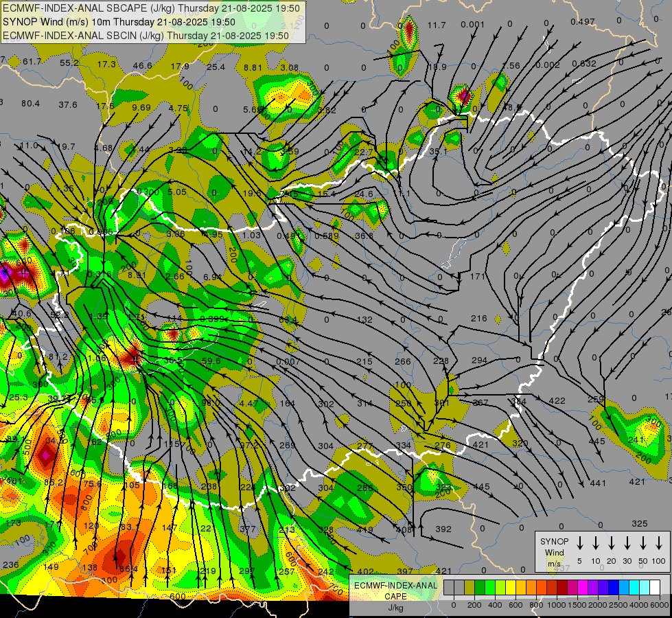
Task: Click the 5 m/s wind arrow in the legend
Action: (580, 543)
